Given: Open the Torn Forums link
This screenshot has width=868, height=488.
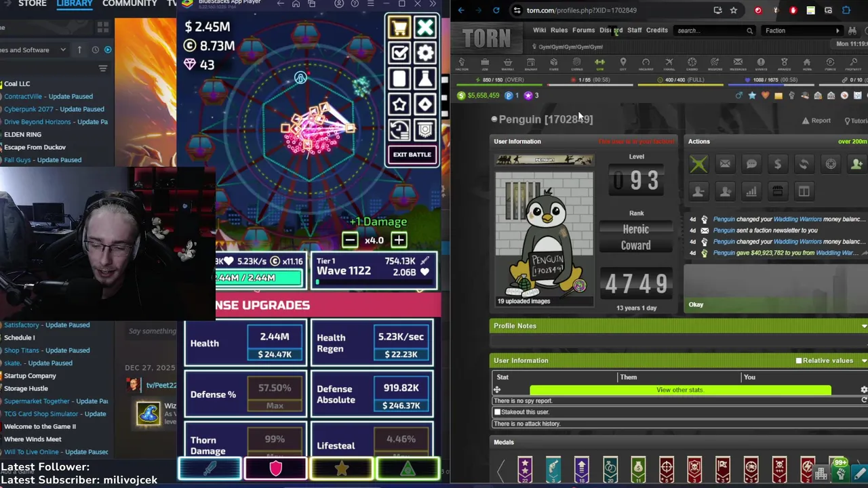Looking at the screenshot, I should click(583, 30).
